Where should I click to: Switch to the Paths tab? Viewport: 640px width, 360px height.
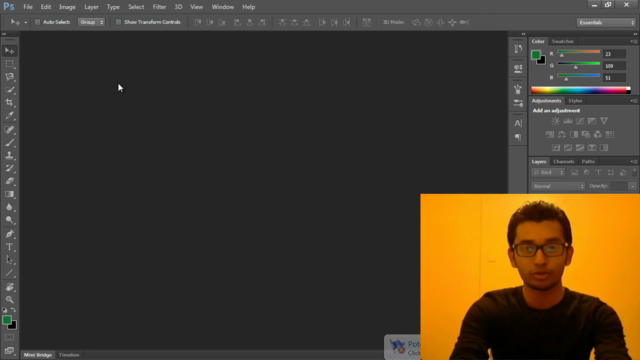588,162
